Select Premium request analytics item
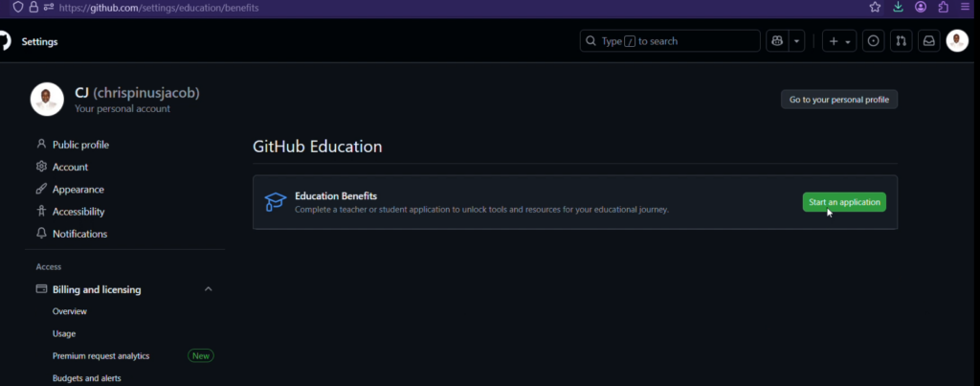Screen dimensions: 980x386 pyautogui.click(x=100, y=355)
